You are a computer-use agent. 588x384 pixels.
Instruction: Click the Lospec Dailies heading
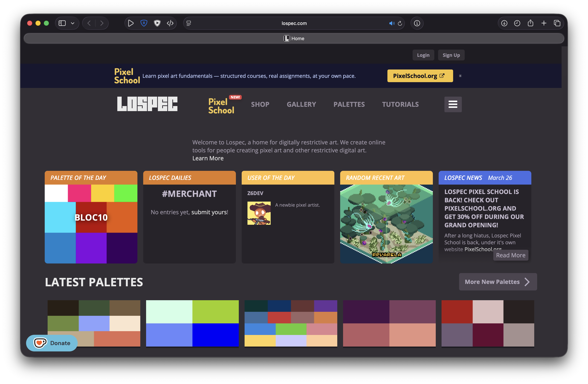pyautogui.click(x=170, y=178)
